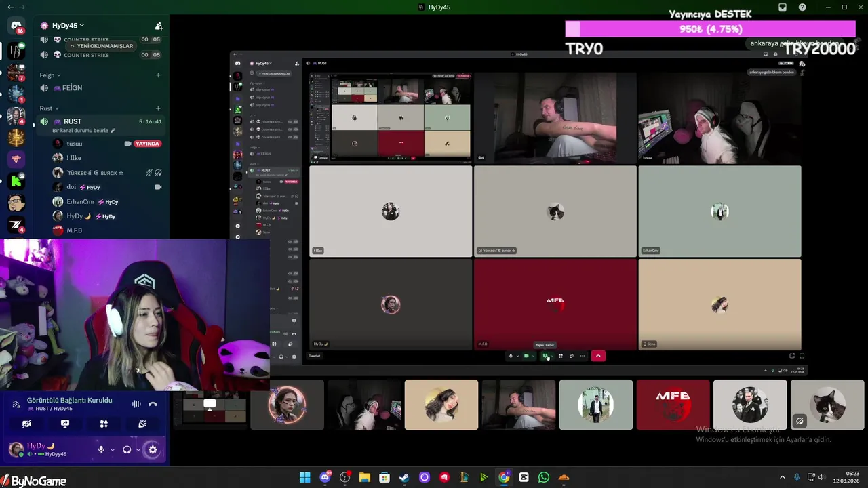This screenshot has width=868, height=488.
Task: Disconnect from the voice channel
Action: [153, 404]
